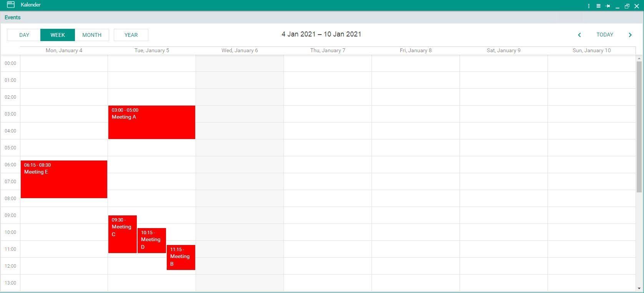Viewport: 644px width, 293px height.
Task: Open Meeting A event 03:00 - 05:00
Action: (x=152, y=122)
